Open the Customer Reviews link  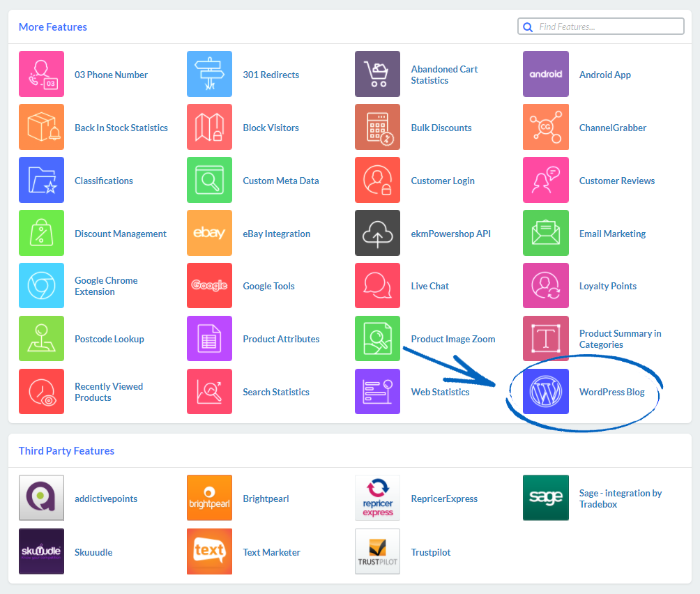616,180
